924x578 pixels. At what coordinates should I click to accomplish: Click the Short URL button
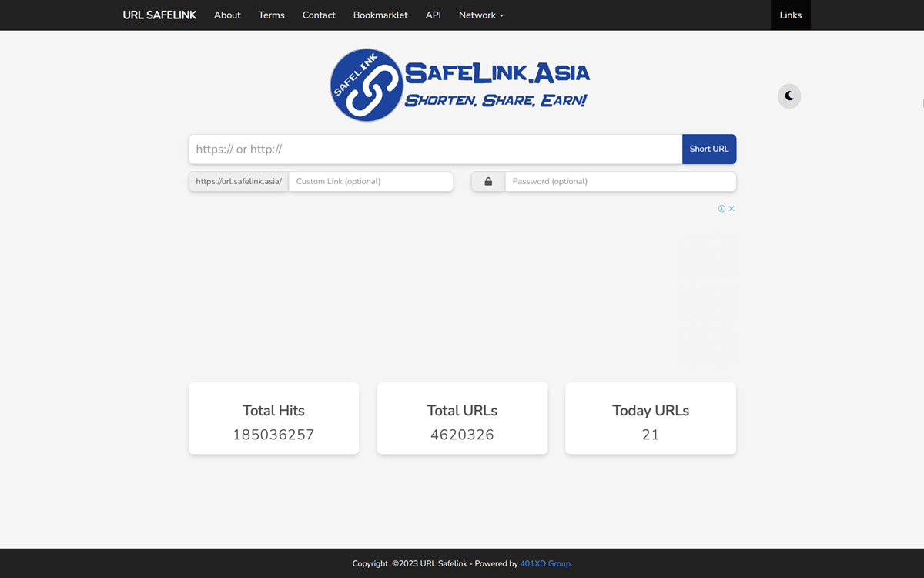point(709,150)
